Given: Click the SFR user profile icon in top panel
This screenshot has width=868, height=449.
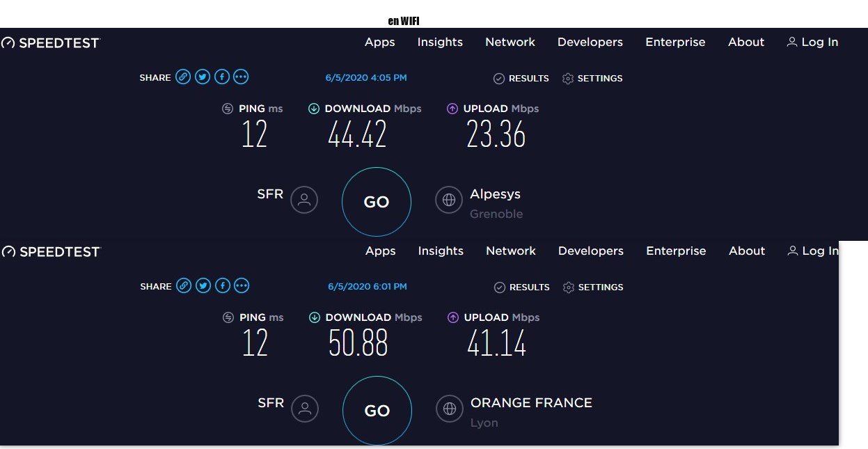Looking at the screenshot, I should click(304, 200).
